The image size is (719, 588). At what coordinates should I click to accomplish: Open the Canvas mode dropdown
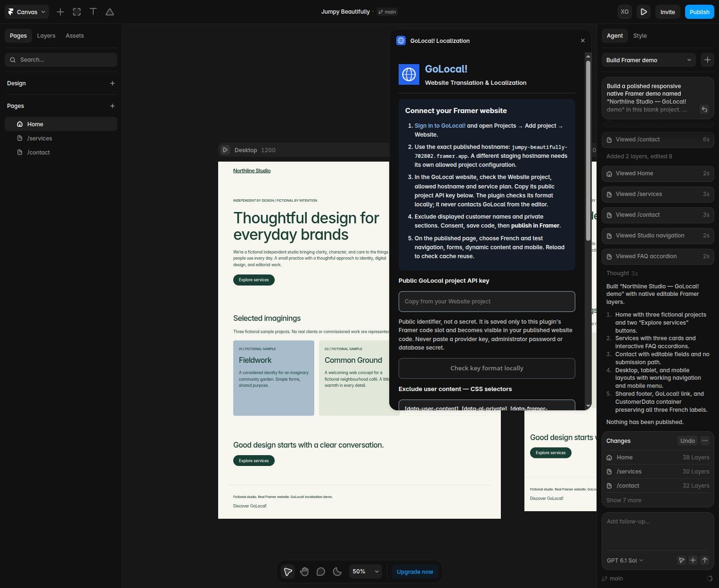pos(27,12)
